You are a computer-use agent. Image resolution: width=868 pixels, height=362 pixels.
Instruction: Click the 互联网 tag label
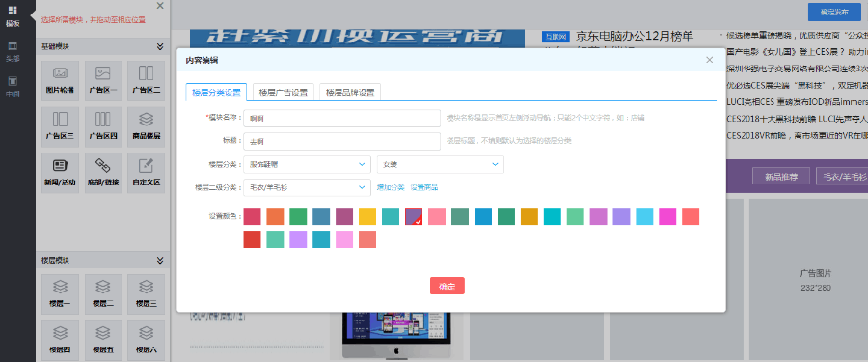[x=556, y=37]
